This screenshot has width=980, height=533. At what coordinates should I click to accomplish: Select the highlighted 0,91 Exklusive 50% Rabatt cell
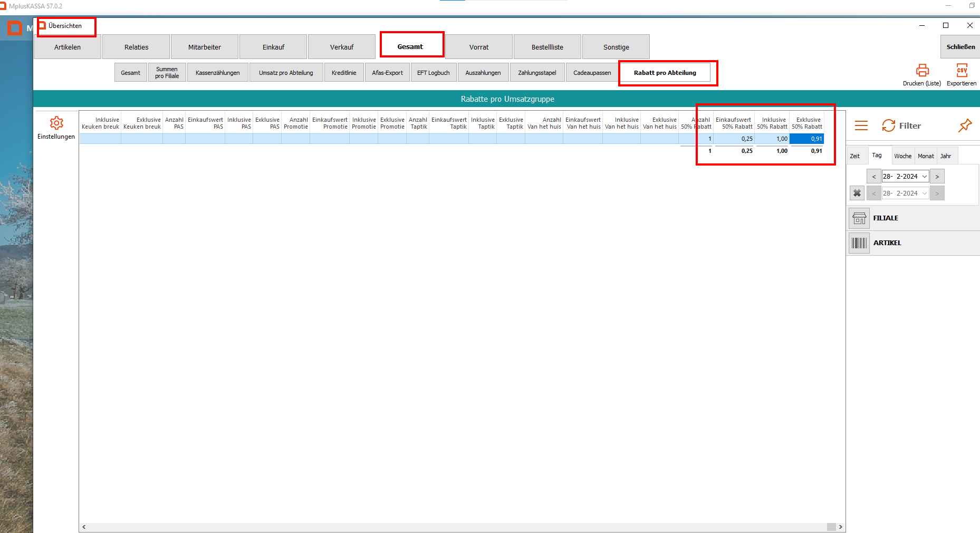tap(806, 139)
